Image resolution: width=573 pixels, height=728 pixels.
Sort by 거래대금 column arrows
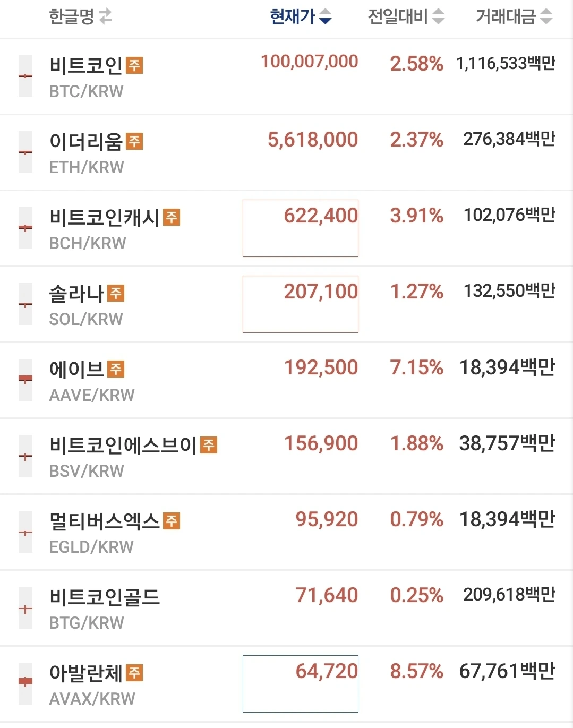click(x=546, y=17)
